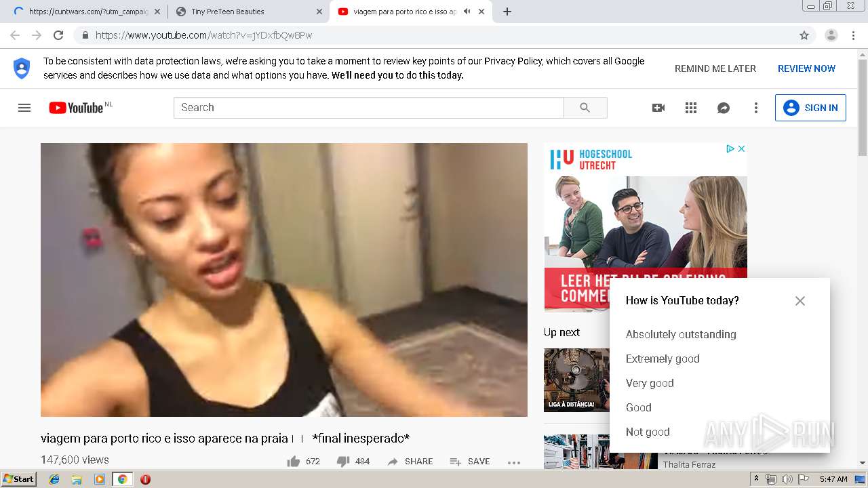The image size is (868, 488).
Task: Launch Internet Explorer from the taskbar
Action: coord(54,479)
